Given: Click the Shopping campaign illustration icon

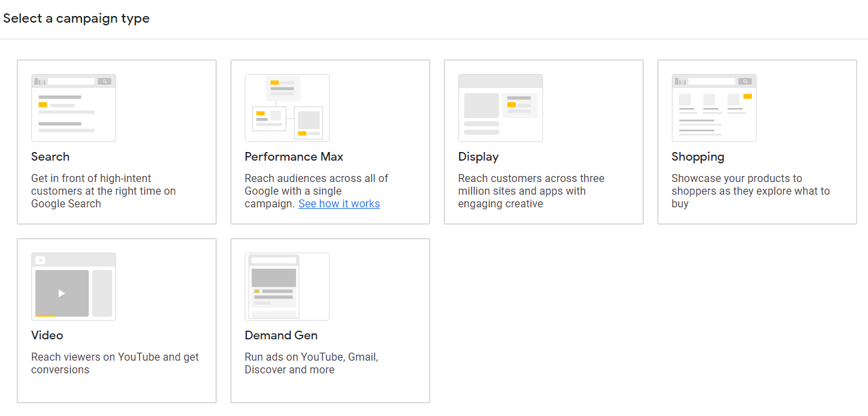Looking at the screenshot, I should point(714,108).
